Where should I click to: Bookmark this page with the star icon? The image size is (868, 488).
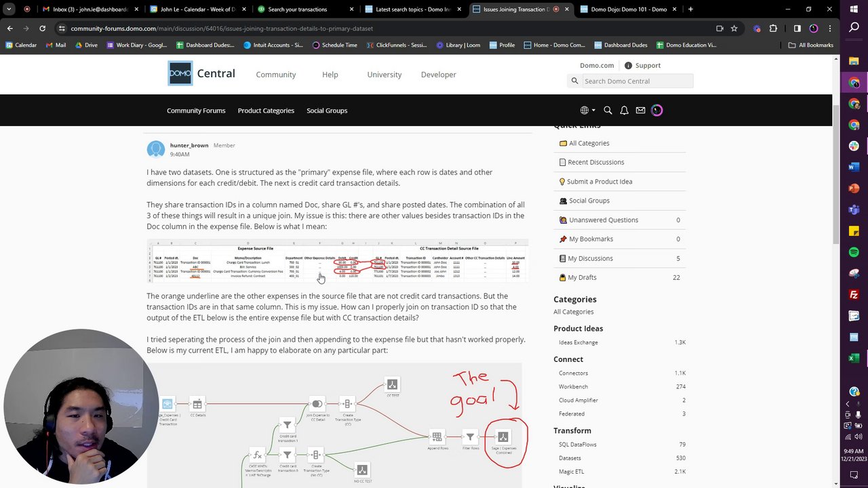tap(734, 28)
